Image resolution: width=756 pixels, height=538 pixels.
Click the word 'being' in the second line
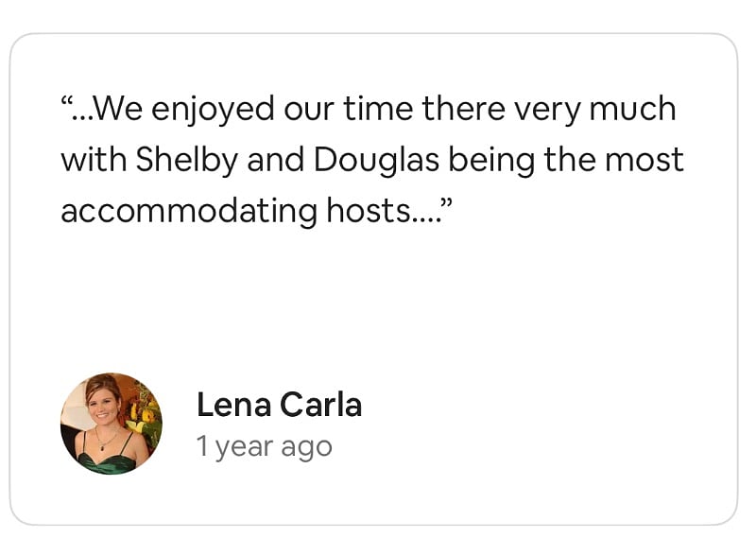[x=491, y=161]
